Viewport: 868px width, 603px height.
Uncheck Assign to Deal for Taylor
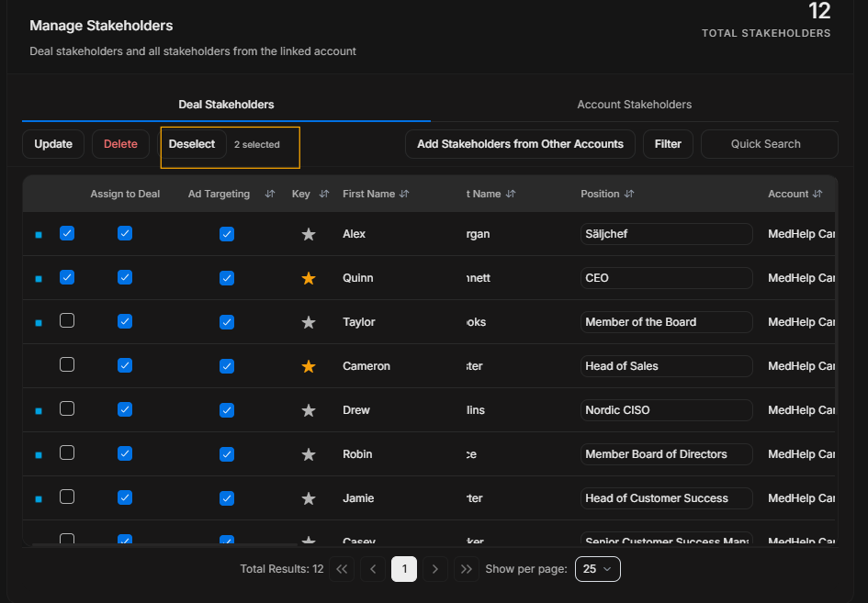[x=125, y=321]
